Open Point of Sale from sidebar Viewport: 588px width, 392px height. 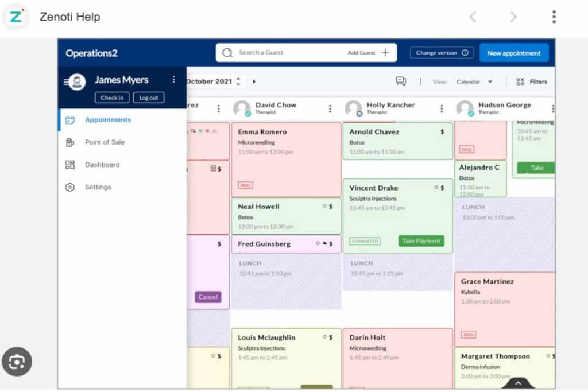tap(105, 142)
